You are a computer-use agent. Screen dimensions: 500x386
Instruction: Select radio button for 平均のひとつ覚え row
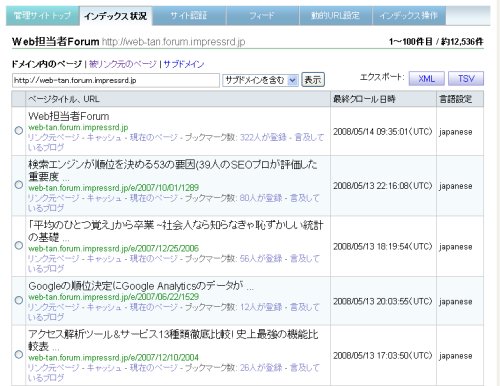coord(19,246)
